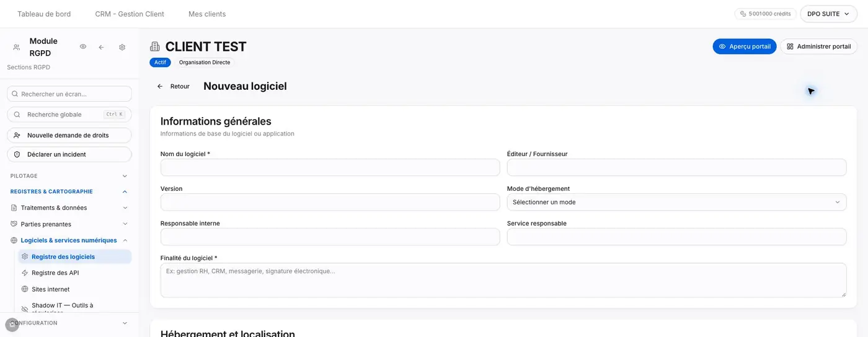
Task: Click the lightning icon for Registre des API
Action: pos(25,273)
